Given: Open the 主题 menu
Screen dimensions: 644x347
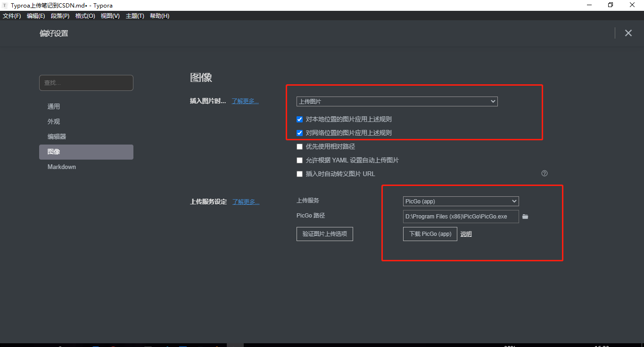Looking at the screenshot, I should click(x=135, y=16).
